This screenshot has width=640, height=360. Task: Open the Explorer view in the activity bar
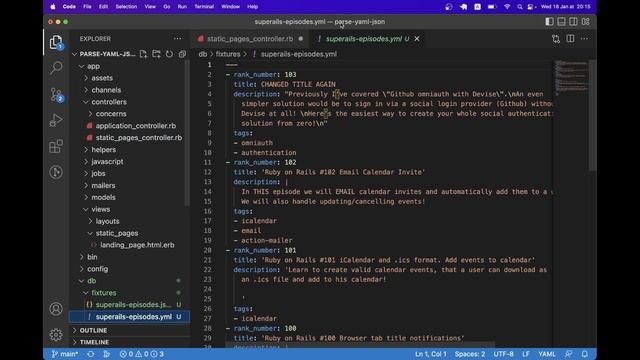(x=56, y=42)
